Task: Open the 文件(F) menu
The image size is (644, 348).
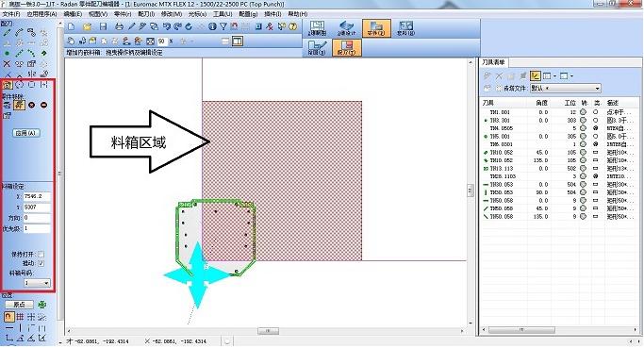Action: click(11, 14)
